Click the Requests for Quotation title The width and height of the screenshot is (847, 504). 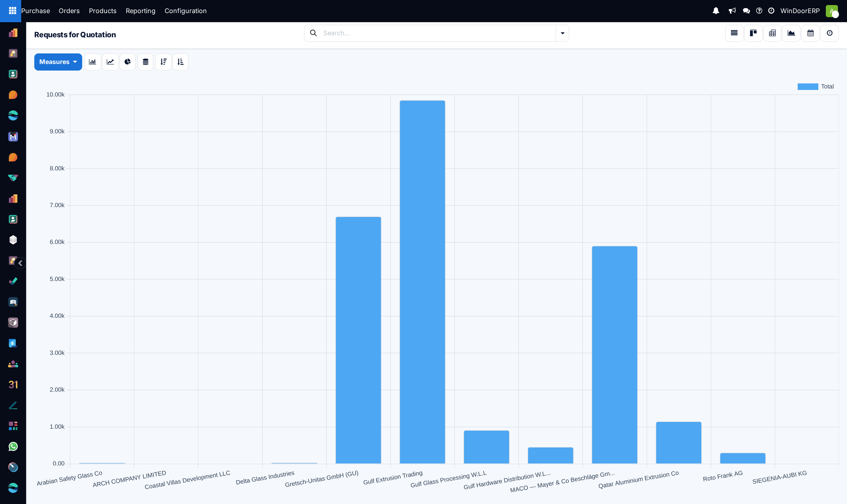pyautogui.click(x=75, y=35)
